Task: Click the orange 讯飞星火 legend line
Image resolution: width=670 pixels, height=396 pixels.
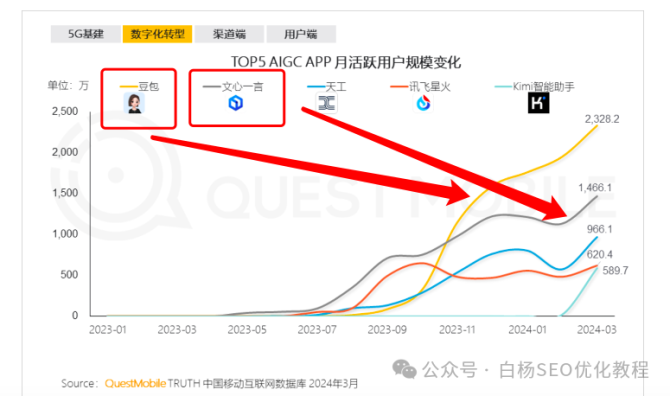Action: coord(400,87)
